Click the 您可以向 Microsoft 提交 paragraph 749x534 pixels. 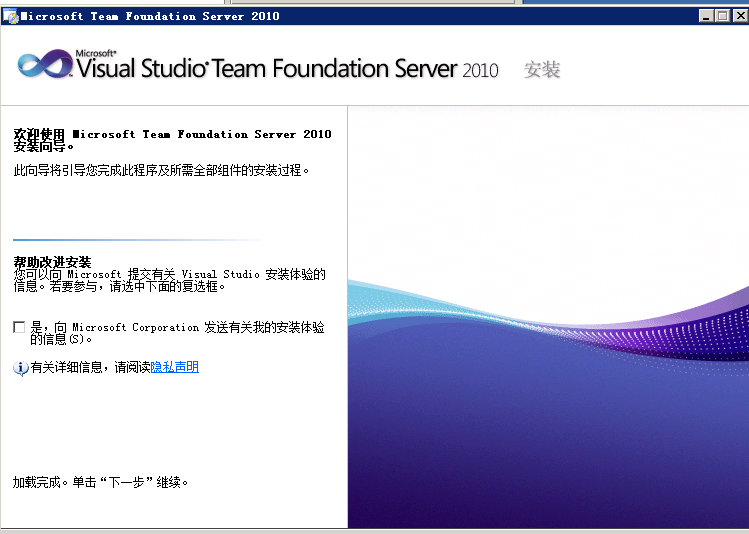coord(170,280)
